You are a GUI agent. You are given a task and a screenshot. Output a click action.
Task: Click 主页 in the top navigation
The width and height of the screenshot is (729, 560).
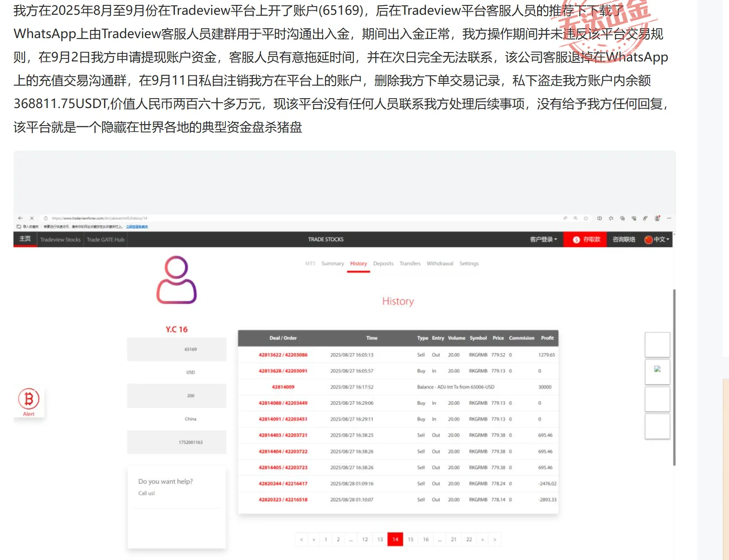[x=25, y=239]
